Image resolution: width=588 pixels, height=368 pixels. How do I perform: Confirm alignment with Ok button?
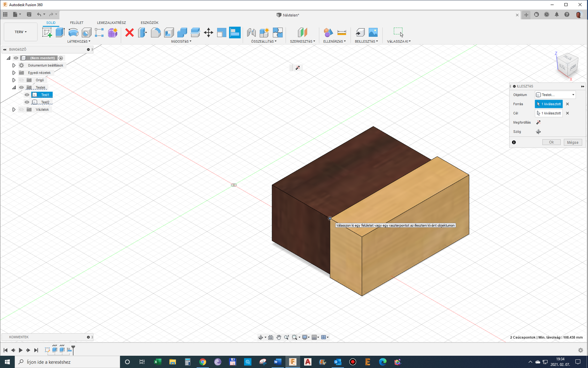(551, 142)
